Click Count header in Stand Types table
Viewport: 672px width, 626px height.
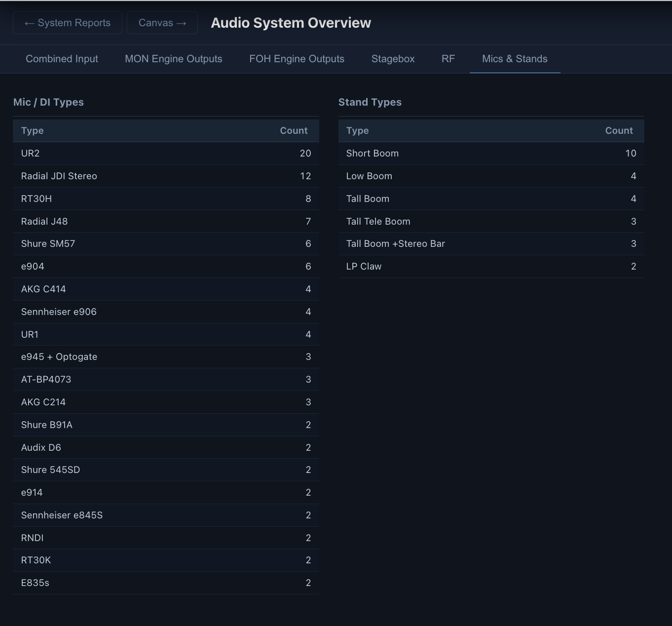click(x=619, y=131)
